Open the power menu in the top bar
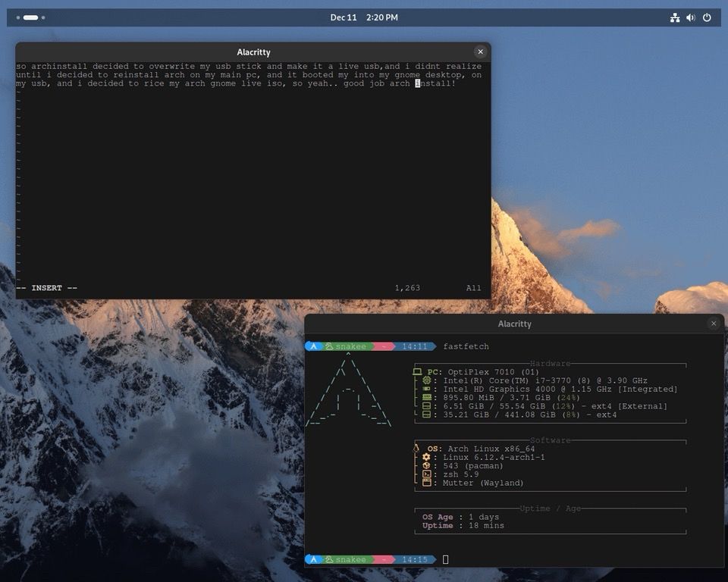 tap(706, 17)
